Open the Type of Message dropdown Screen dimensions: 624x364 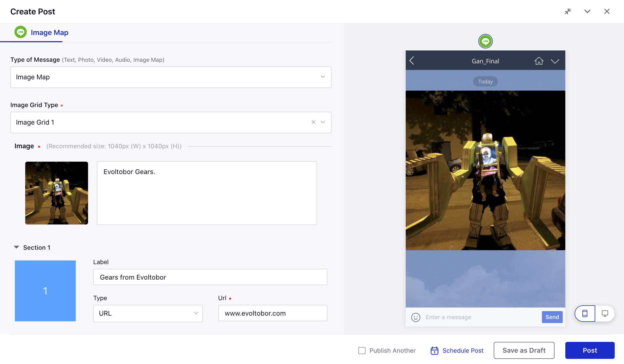(x=171, y=77)
